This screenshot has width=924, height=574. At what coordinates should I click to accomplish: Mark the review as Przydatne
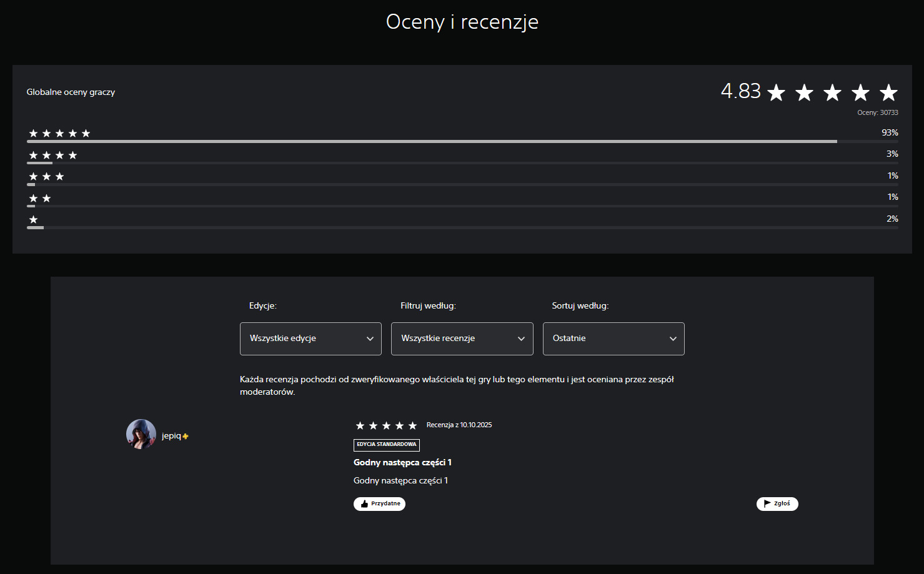pyautogui.click(x=379, y=504)
